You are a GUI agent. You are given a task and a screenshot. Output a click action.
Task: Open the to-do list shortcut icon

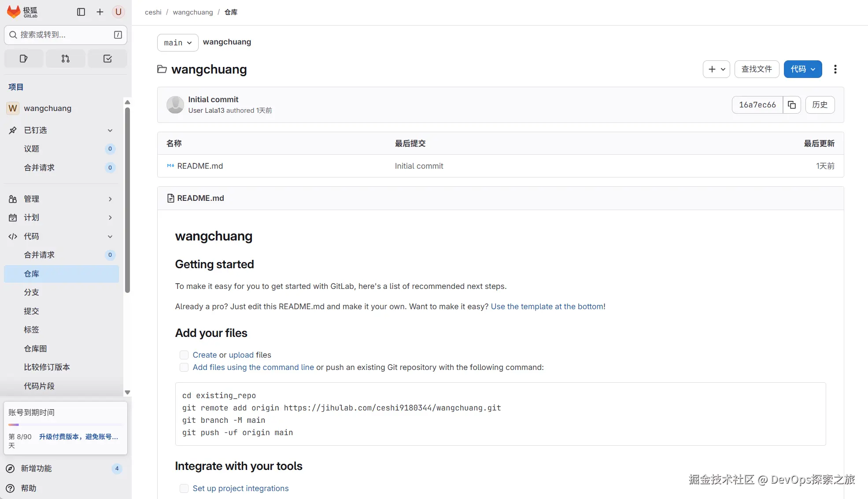pyautogui.click(x=107, y=59)
